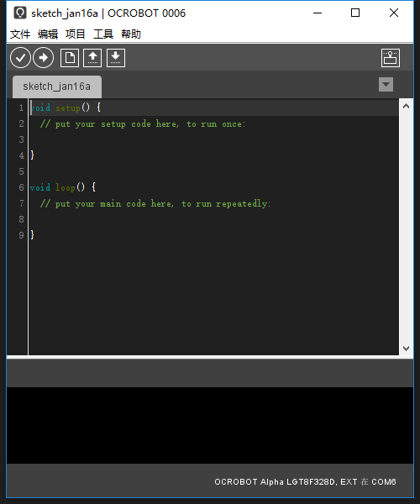420x504 pixels.
Task: Open a sketch with up-arrow icon
Action: [x=92, y=58]
